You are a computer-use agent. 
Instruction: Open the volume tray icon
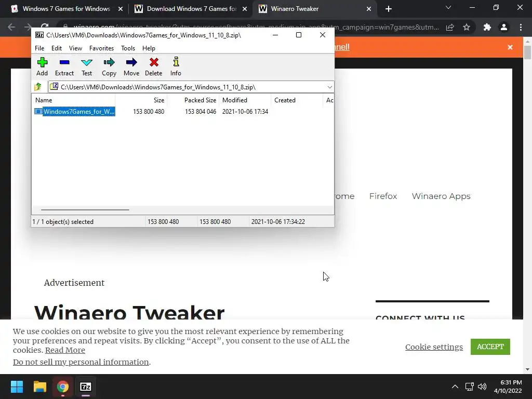point(482,387)
